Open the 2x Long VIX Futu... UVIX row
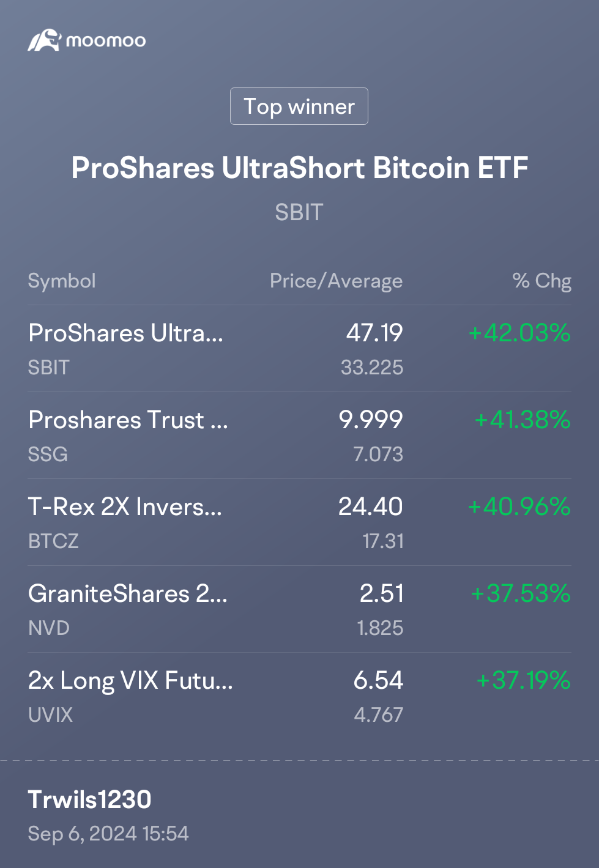 [300, 696]
